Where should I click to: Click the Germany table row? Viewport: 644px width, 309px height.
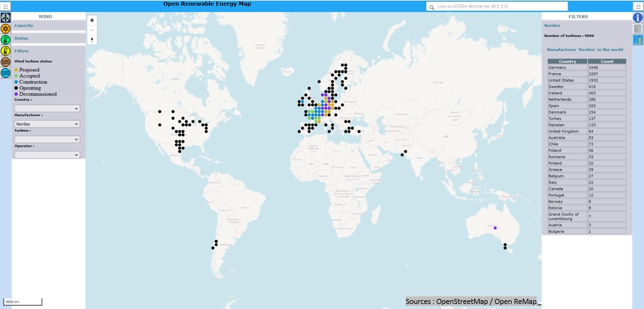tap(587, 67)
